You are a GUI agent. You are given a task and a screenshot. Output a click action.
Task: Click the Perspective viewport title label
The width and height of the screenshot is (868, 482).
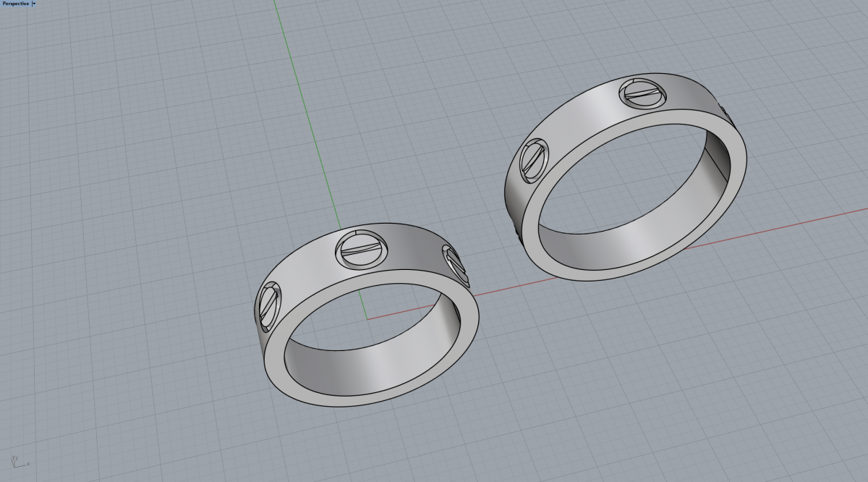[x=15, y=4]
